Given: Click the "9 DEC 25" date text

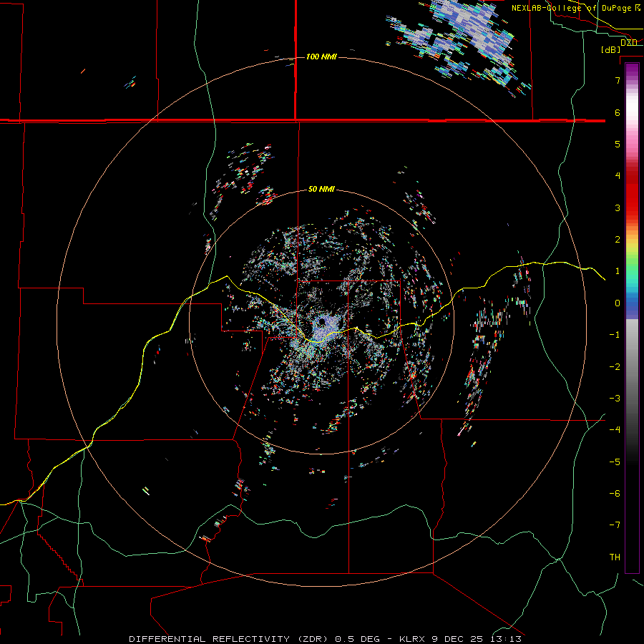Looking at the screenshot, I should [x=457, y=639].
